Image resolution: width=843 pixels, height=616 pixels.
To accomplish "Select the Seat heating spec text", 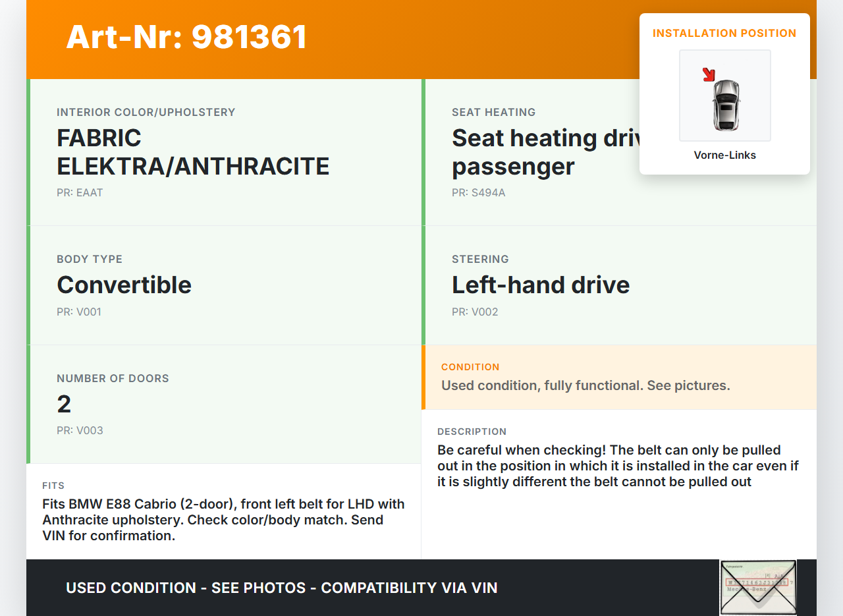I will (x=544, y=152).
